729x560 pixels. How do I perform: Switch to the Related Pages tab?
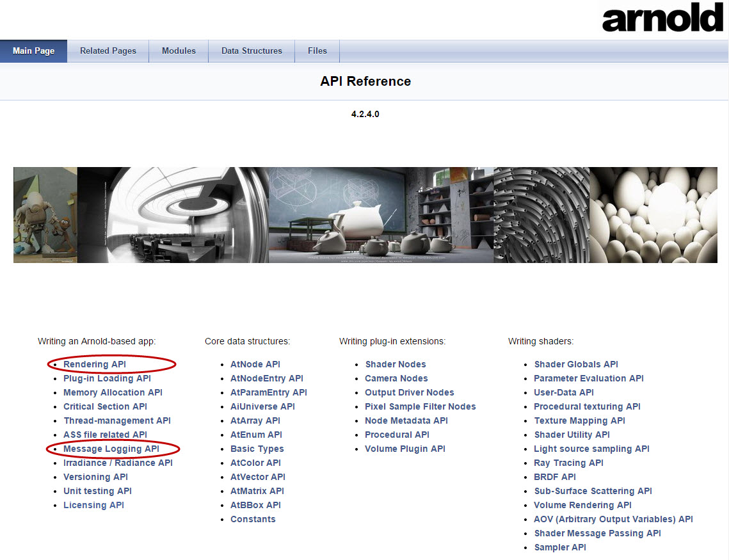point(108,51)
